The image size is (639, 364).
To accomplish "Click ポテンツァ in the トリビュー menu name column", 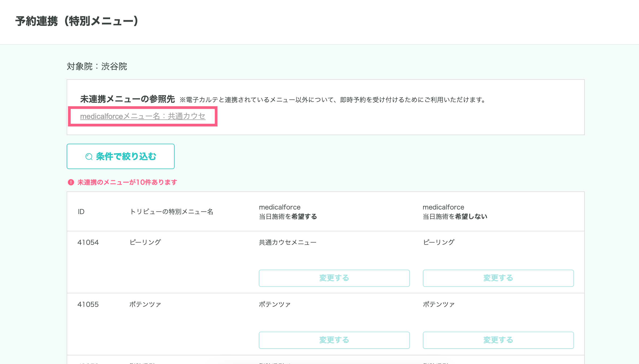I will point(145,304).
